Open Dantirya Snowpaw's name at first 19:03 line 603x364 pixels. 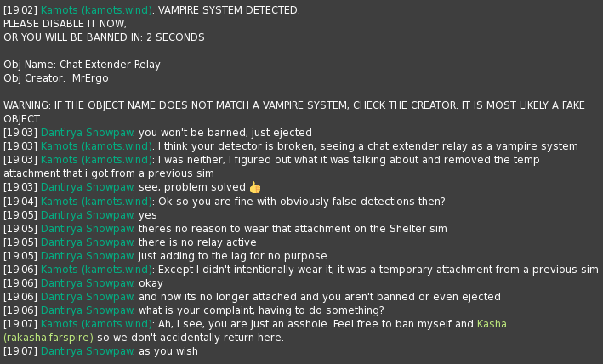coord(87,133)
